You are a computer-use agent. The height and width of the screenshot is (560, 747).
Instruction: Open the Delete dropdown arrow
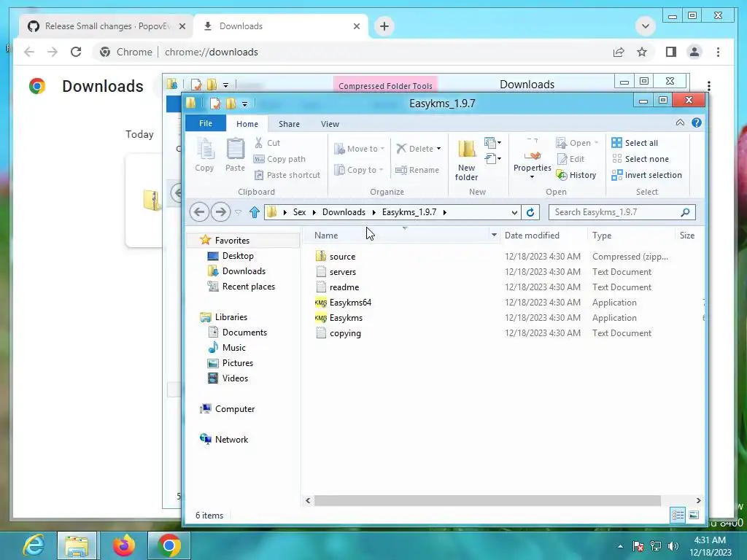(x=438, y=149)
